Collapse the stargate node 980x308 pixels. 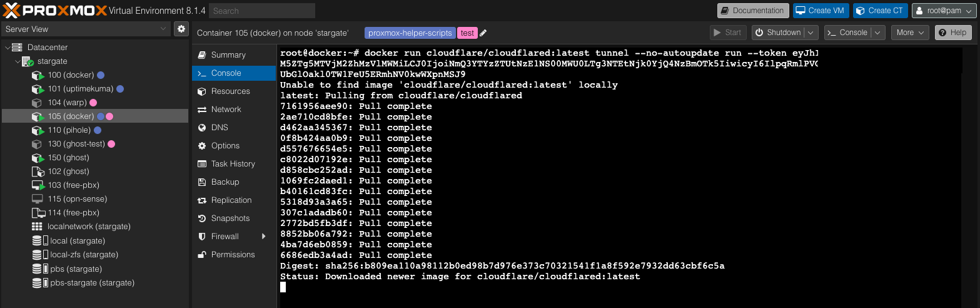17,61
